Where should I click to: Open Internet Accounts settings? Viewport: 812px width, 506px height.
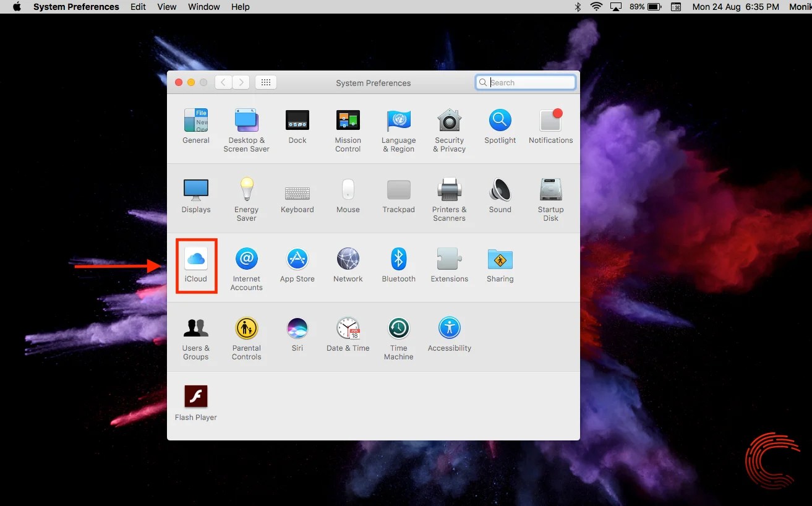click(246, 264)
